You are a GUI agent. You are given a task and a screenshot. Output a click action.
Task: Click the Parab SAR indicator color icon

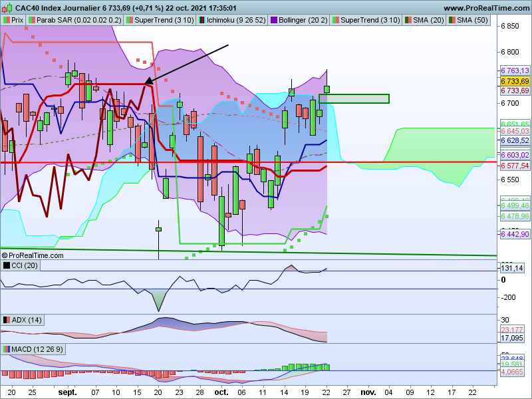(x=31, y=21)
